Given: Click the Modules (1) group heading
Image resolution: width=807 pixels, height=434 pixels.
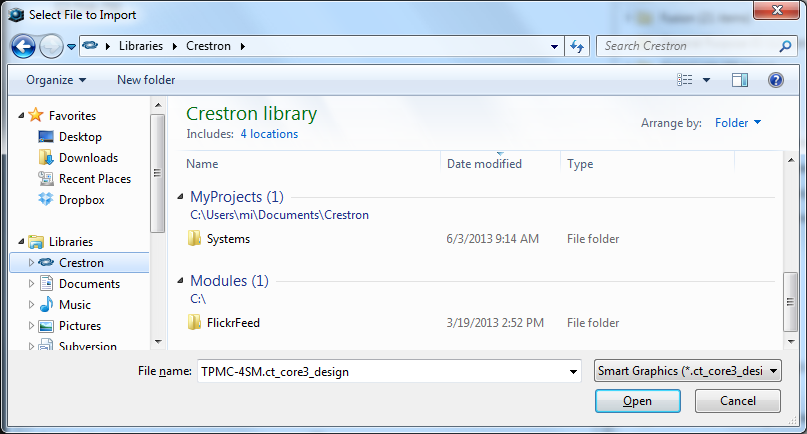Looking at the screenshot, I should [230, 281].
